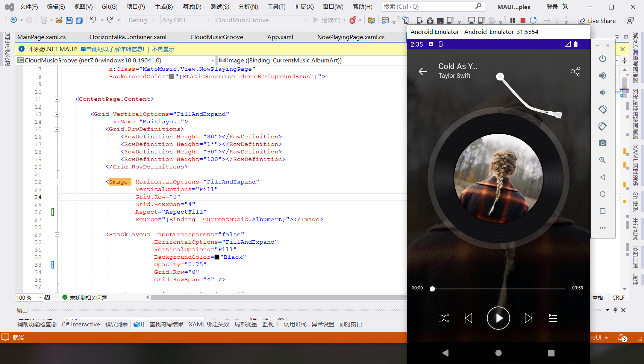Click the emulator power button
The width and height of the screenshot is (644, 364).
pyautogui.click(x=602, y=59)
